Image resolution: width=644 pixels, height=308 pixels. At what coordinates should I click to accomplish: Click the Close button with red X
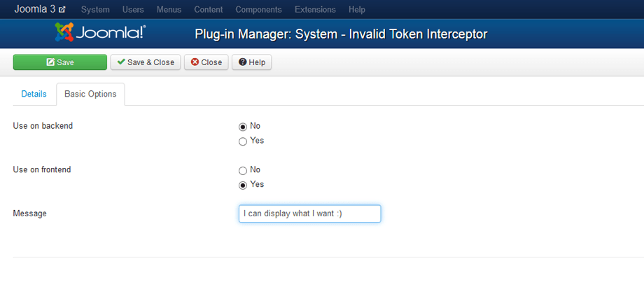pos(206,62)
